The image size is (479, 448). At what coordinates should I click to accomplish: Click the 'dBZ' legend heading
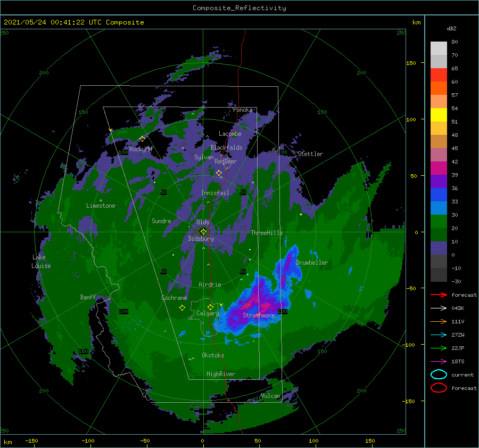[451, 29]
